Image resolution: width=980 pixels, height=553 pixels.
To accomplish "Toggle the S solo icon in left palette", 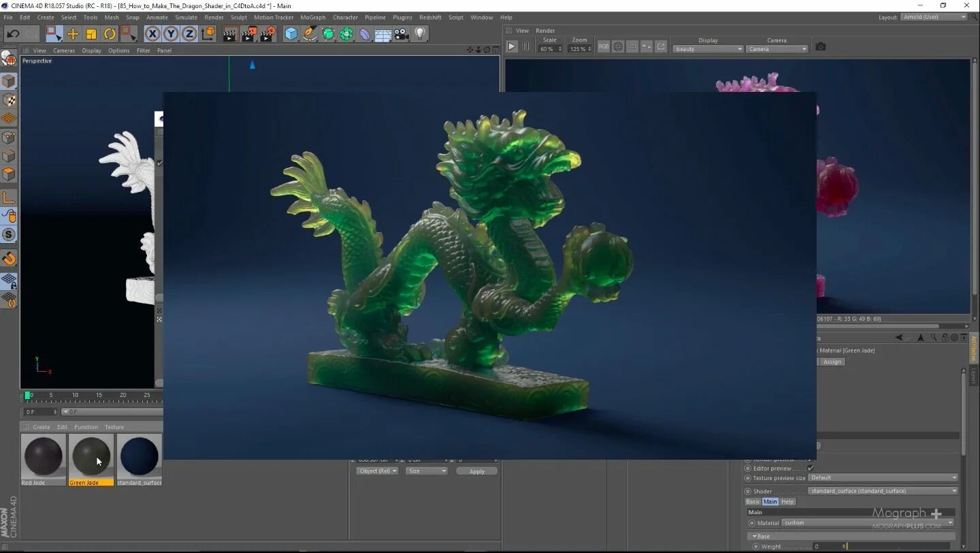I will [x=9, y=235].
